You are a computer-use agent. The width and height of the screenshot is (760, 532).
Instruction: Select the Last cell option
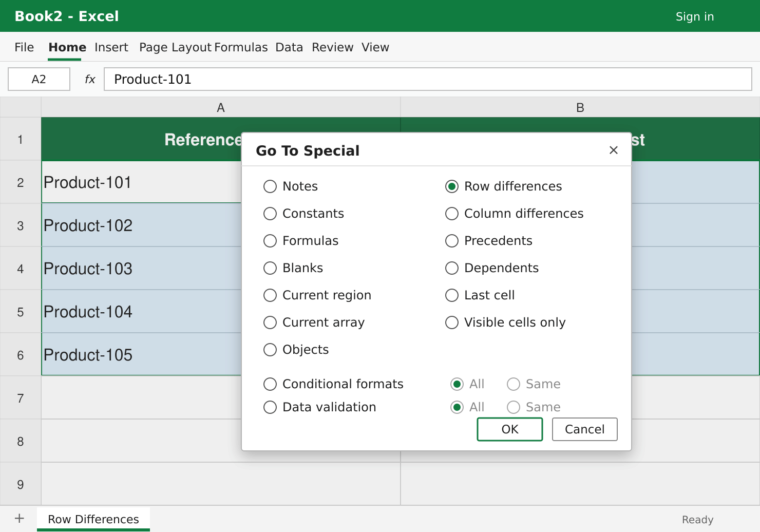tap(480, 295)
